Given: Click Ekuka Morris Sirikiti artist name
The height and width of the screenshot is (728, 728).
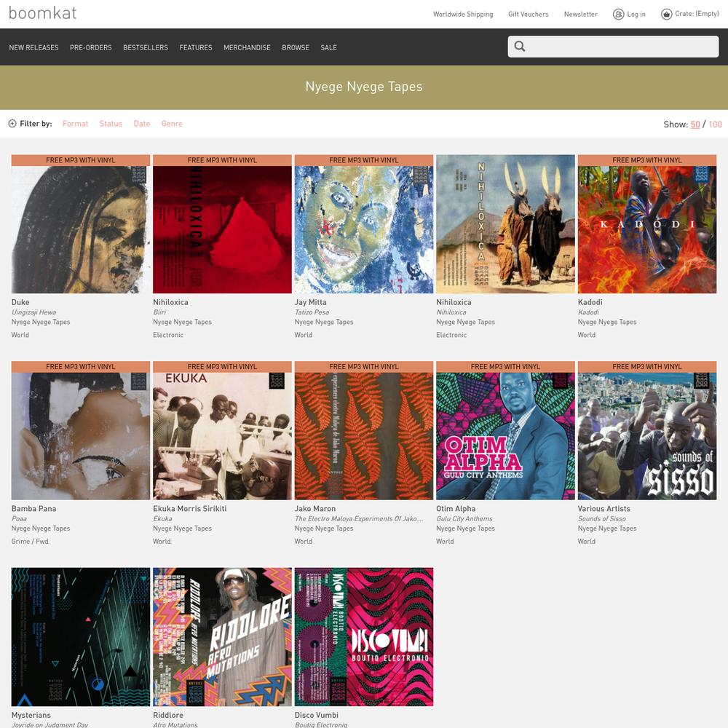Looking at the screenshot, I should coord(190,509).
